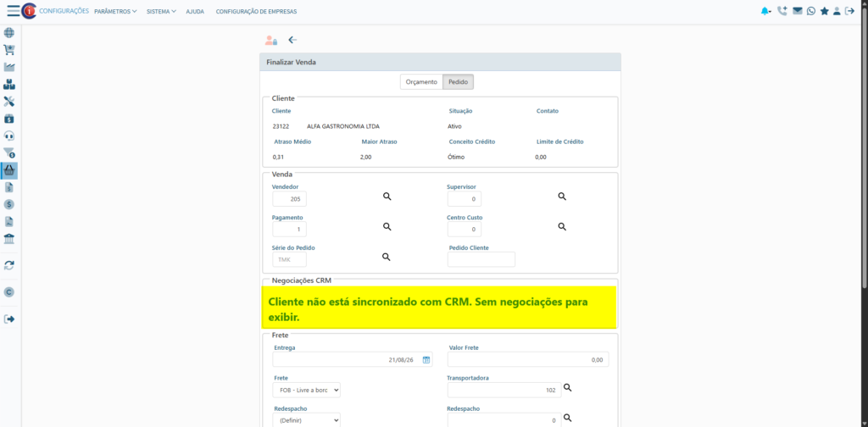Image resolution: width=868 pixels, height=427 pixels.
Task: Open the tools wrench sidebar icon
Action: 9,101
